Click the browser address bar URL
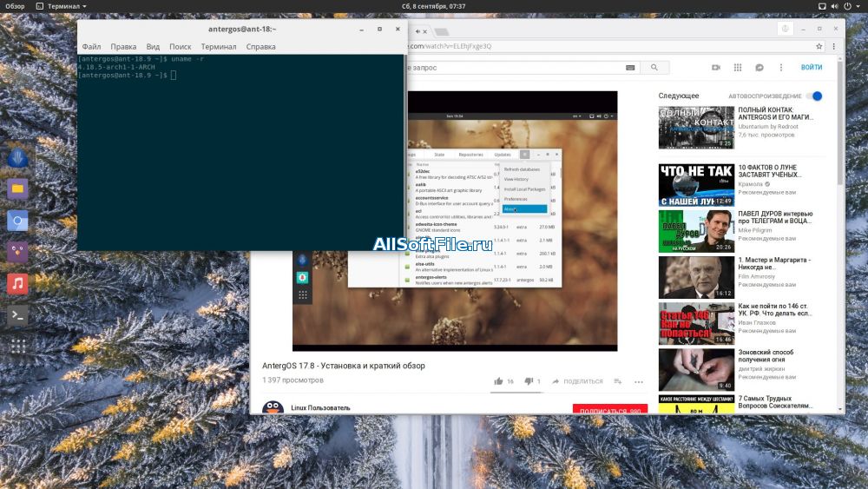Image resolution: width=868 pixels, height=489 pixels. click(x=609, y=47)
